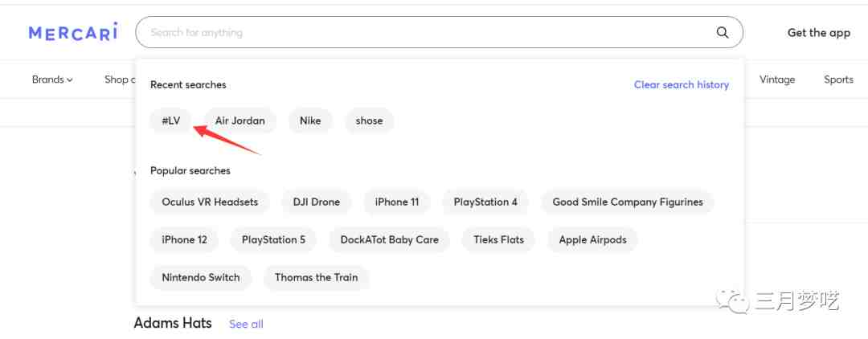The width and height of the screenshot is (868, 339).
Task: Choose the Air Jordan recent search
Action: [x=240, y=120]
